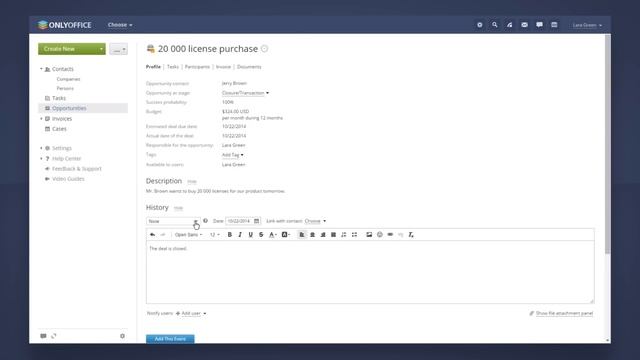
Task: Open the text color picker in the editor
Action: coord(273,235)
